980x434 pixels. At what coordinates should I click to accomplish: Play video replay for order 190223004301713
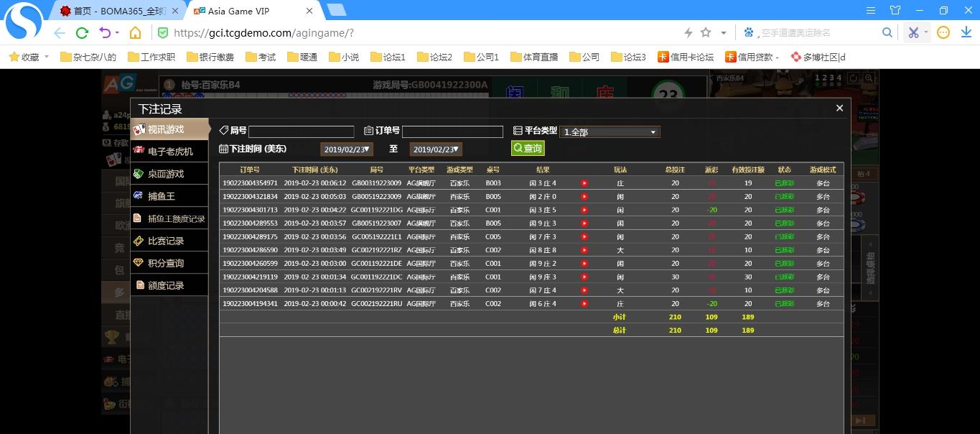(x=584, y=210)
